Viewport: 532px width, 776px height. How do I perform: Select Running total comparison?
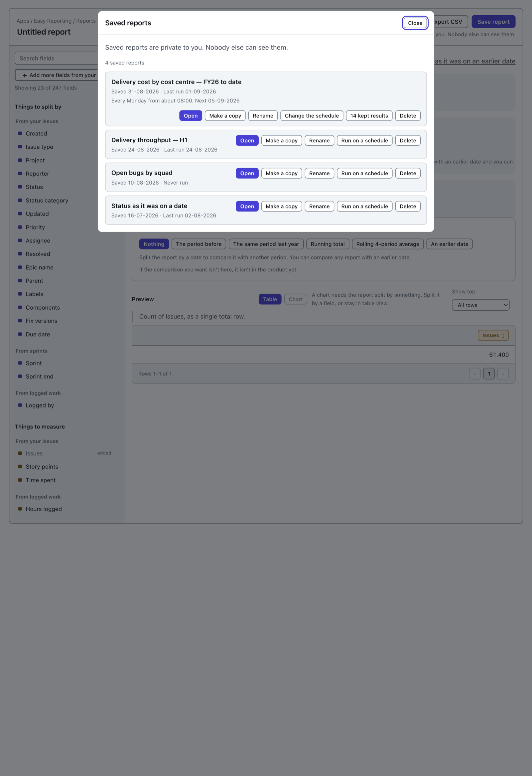(x=328, y=244)
